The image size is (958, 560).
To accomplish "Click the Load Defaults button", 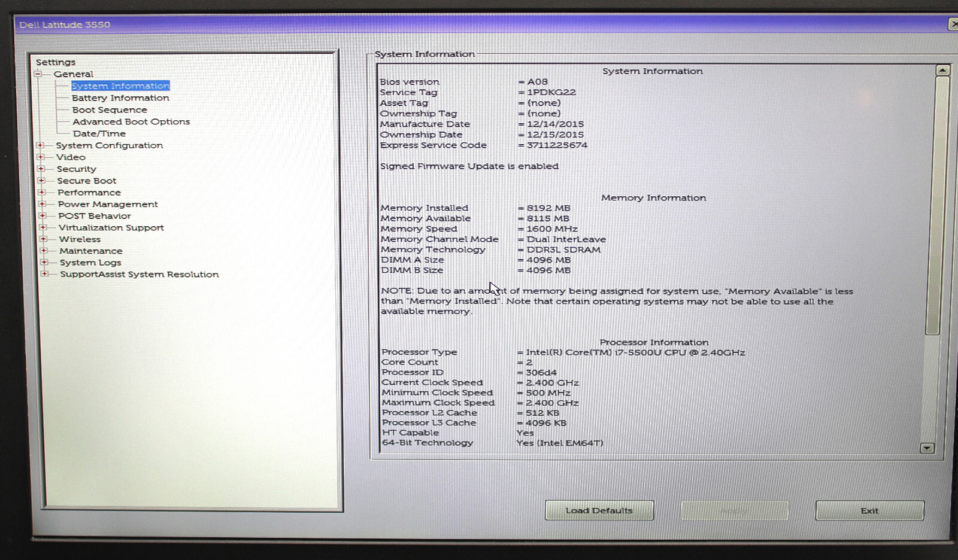I will click(599, 510).
